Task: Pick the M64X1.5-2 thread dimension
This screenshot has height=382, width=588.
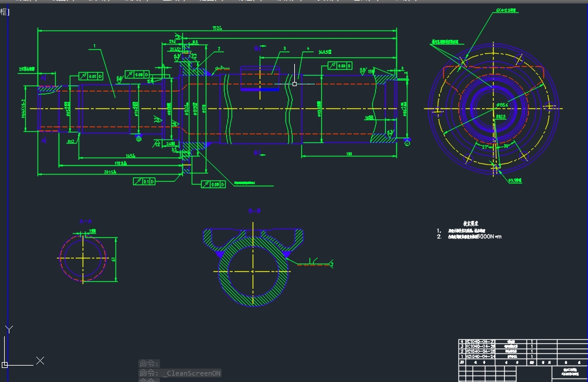Action: pos(23,109)
